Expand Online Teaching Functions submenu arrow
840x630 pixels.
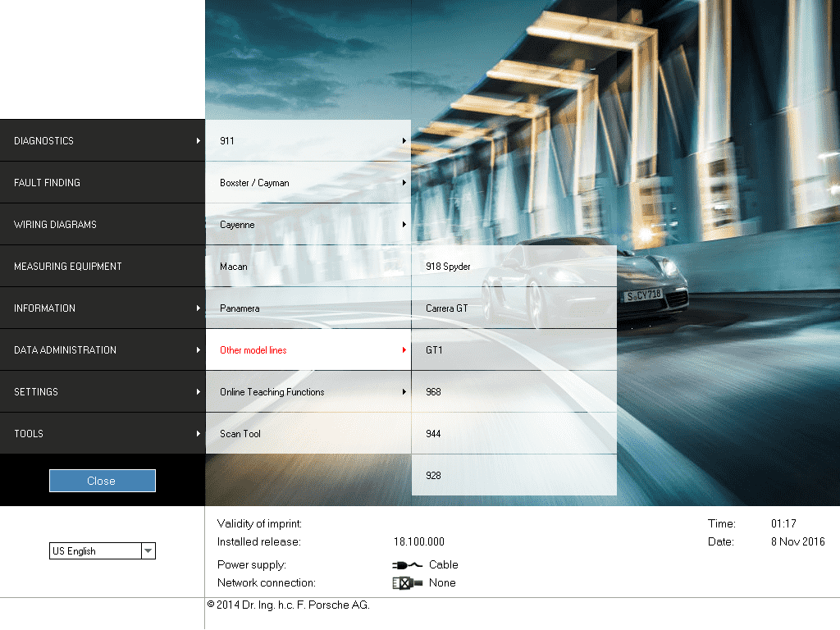pos(404,392)
